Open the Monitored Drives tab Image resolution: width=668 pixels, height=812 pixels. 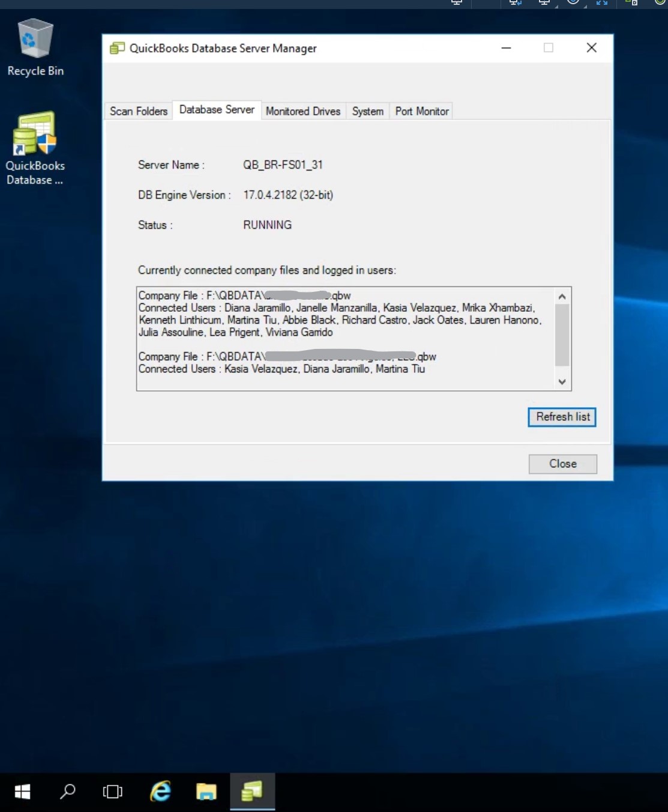click(x=302, y=111)
